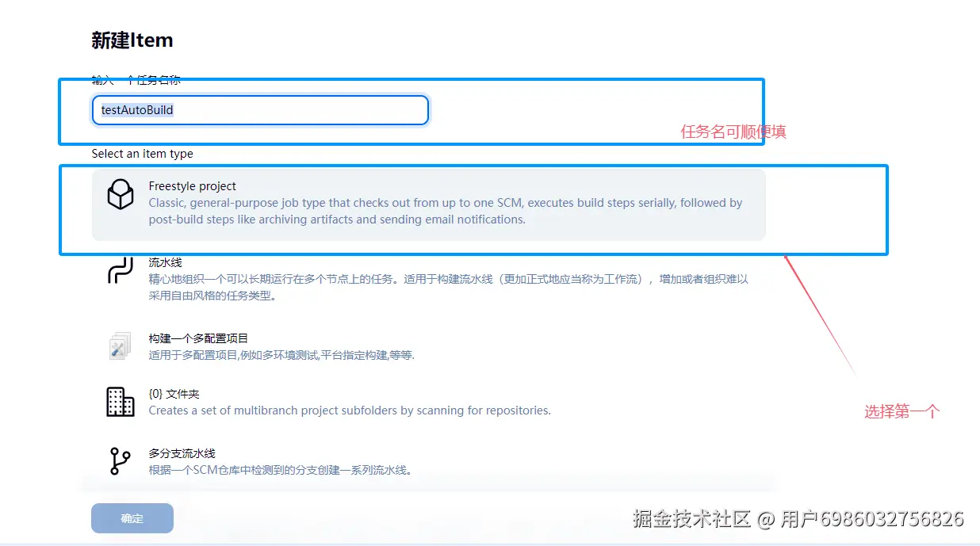980x546 pixels.
Task: Click the Select an item type label
Action: (142, 154)
